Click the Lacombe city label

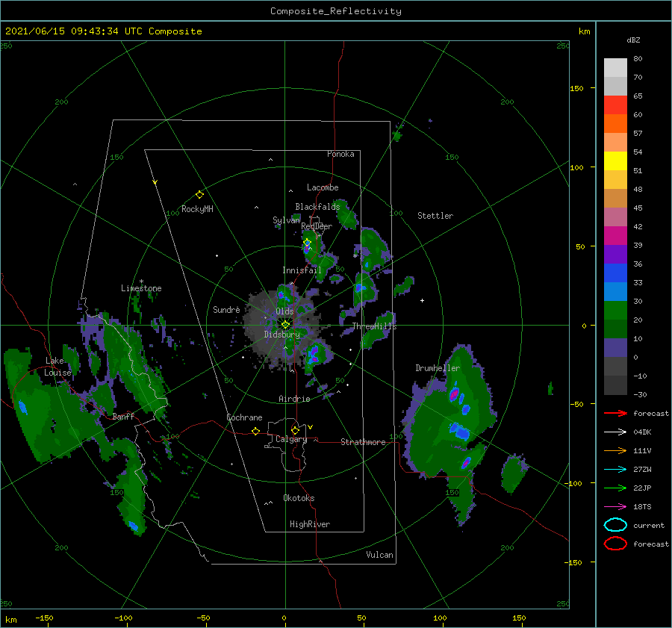click(x=323, y=187)
